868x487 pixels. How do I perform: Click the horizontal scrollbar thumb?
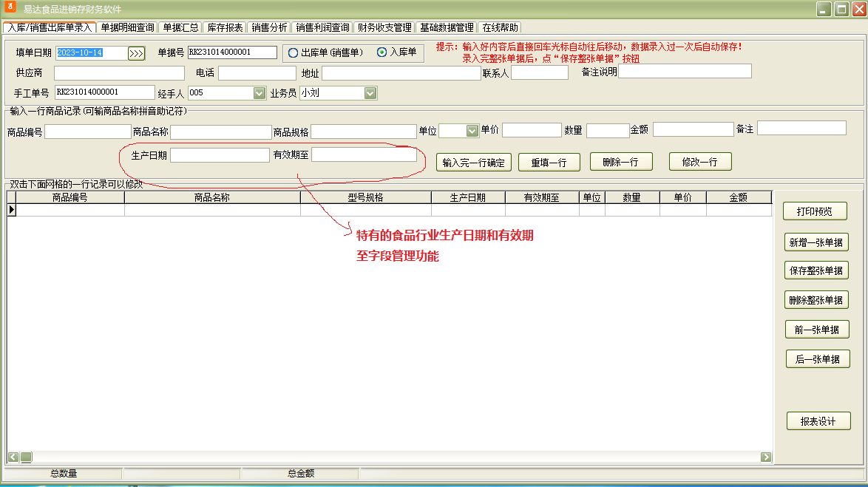pyautogui.click(x=26, y=457)
